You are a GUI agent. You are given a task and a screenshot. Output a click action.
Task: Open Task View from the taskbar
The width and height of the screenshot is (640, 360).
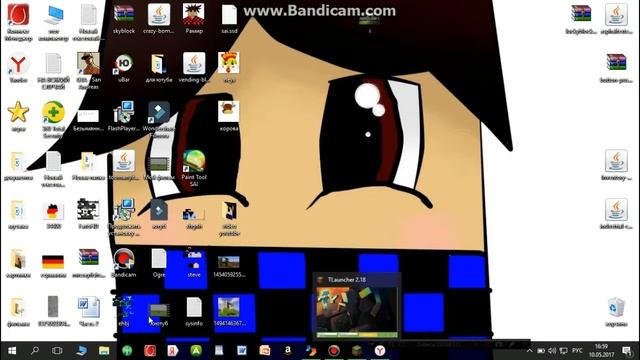[x=57, y=351]
